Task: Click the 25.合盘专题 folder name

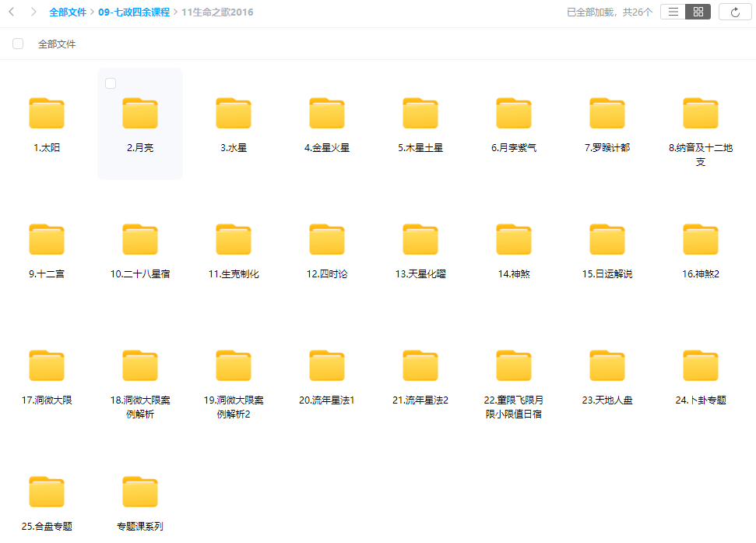Action: point(47,526)
